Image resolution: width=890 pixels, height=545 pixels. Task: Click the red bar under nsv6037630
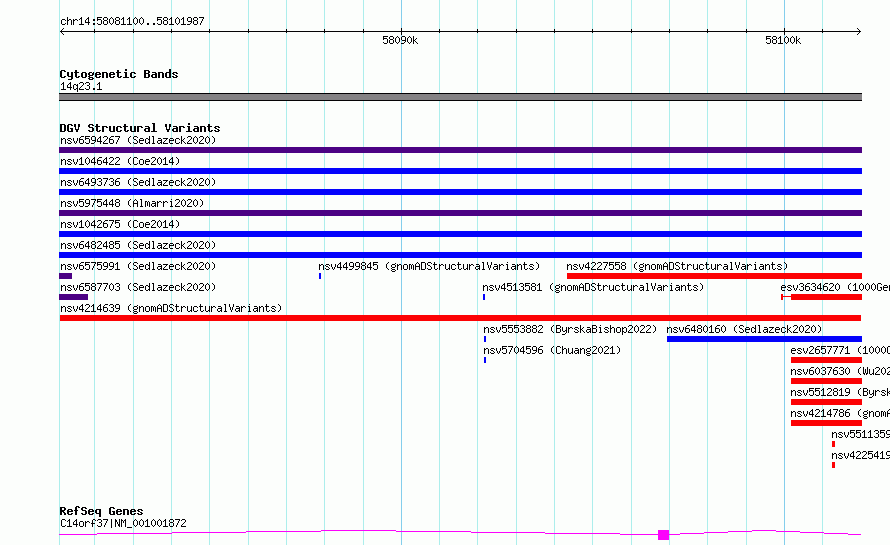tap(826, 381)
